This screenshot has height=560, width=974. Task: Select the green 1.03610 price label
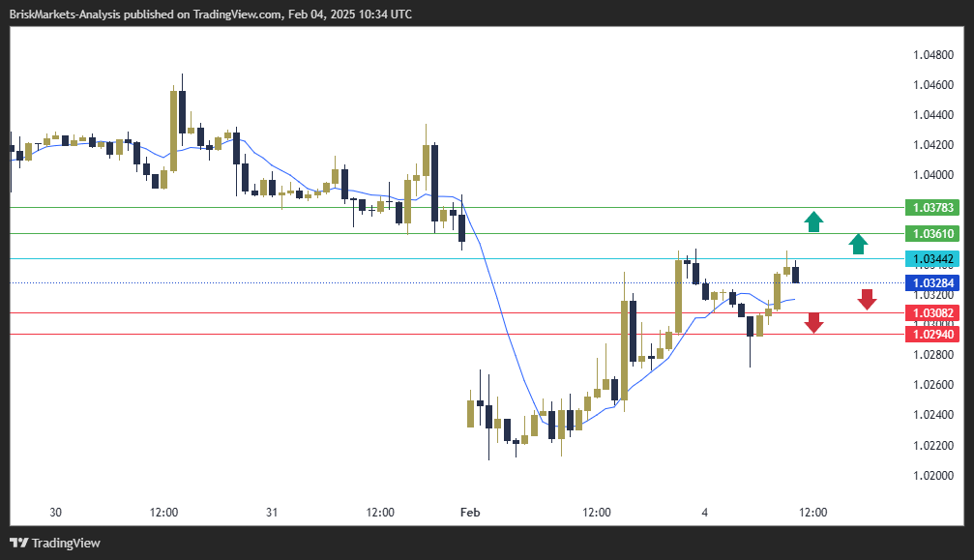pos(933,234)
